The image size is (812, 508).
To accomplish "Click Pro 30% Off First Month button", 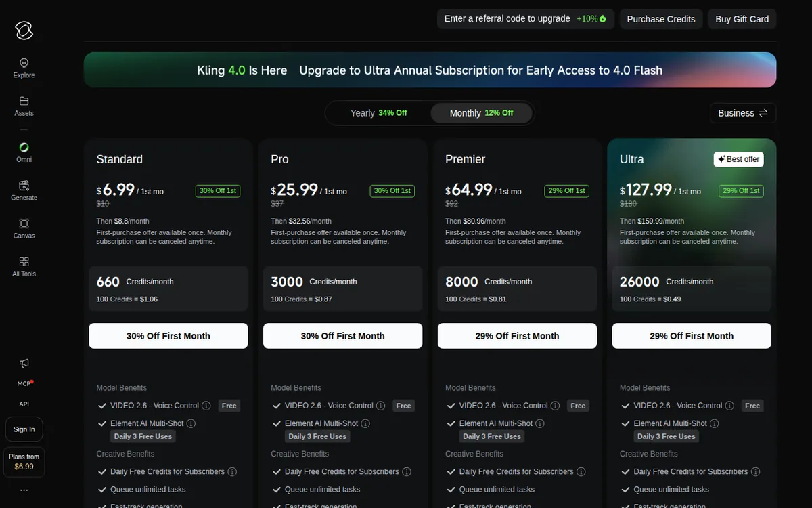I will coord(343,336).
